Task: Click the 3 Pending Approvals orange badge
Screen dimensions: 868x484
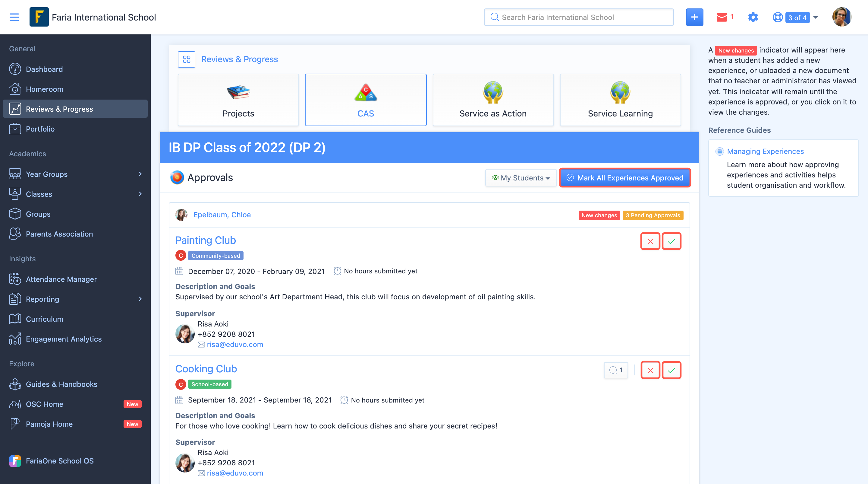Action: [653, 215]
